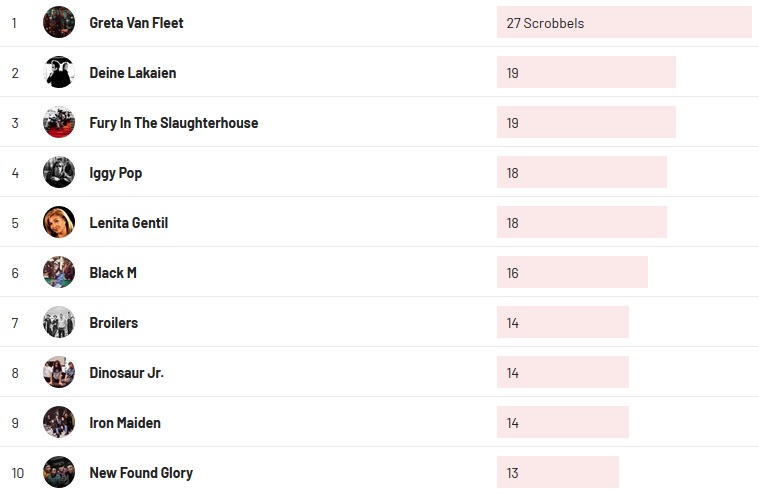Click the Dinosaur Jr. artist name

coord(126,372)
